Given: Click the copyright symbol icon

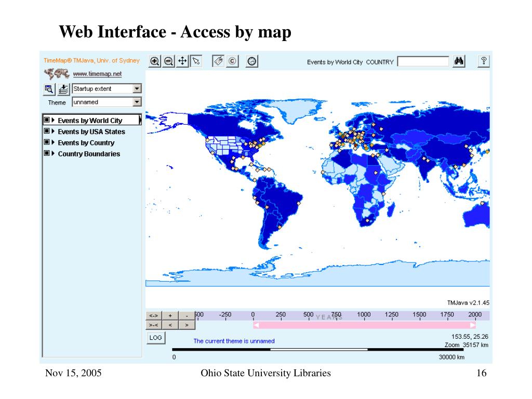Looking at the screenshot, I should [232, 61].
